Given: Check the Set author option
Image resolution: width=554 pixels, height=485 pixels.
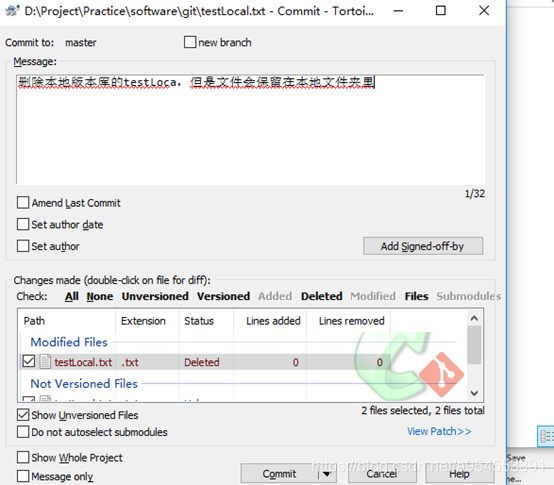Looking at the screenshot, I should pos(23,246).
